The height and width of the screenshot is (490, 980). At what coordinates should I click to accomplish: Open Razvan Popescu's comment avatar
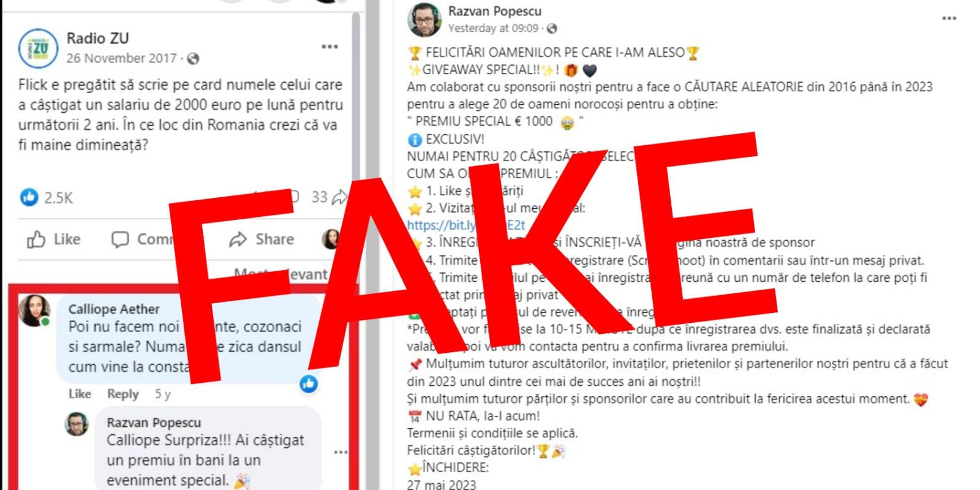77,424
